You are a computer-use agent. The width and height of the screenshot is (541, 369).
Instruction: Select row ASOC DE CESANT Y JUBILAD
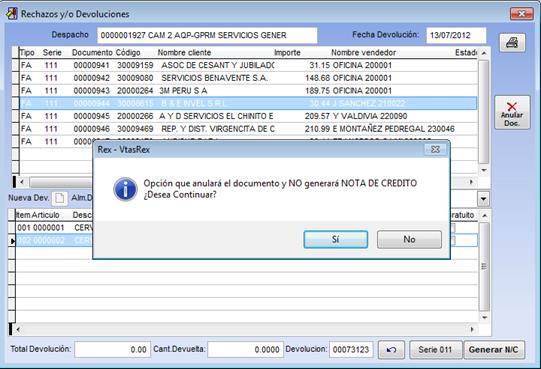coord(248,65)
